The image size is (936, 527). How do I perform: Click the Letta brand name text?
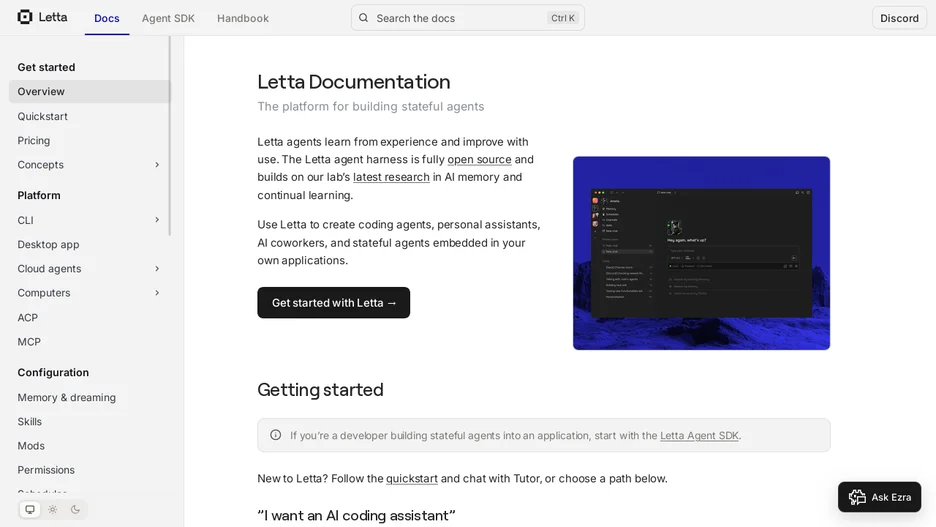pos(53,17)
